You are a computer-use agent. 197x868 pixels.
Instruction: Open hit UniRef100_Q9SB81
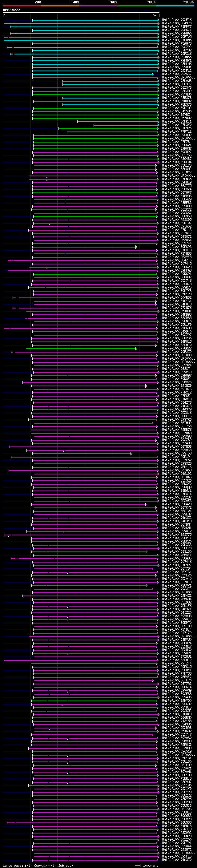(x=176, y=67)
